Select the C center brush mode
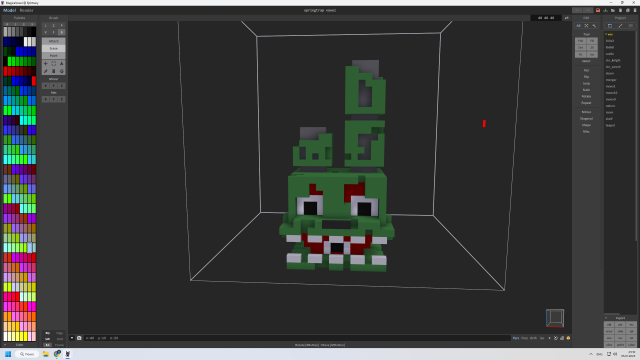The width and height of the screenshot is (640, 360). [x=53, y=25]
